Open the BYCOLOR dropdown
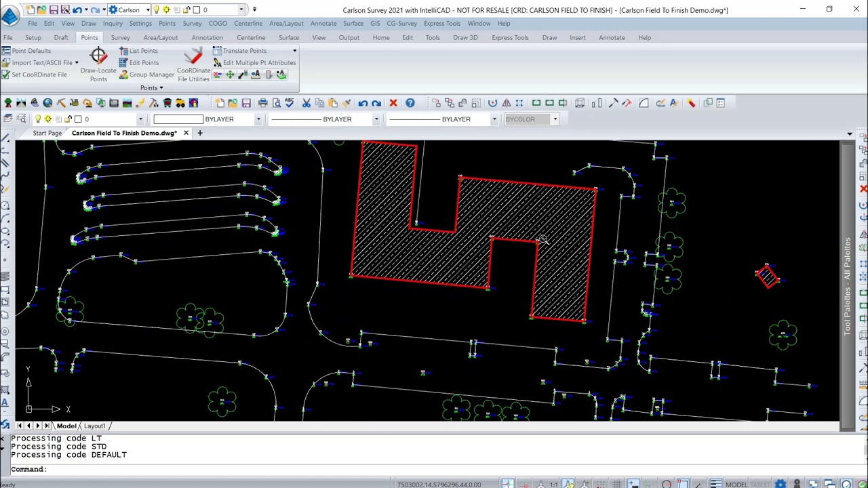The width and height of the screenshot is (868, 488). click(555, 119)
